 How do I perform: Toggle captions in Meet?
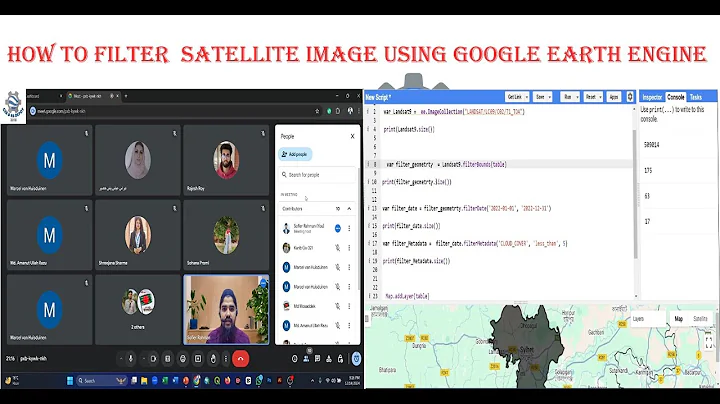168,359
